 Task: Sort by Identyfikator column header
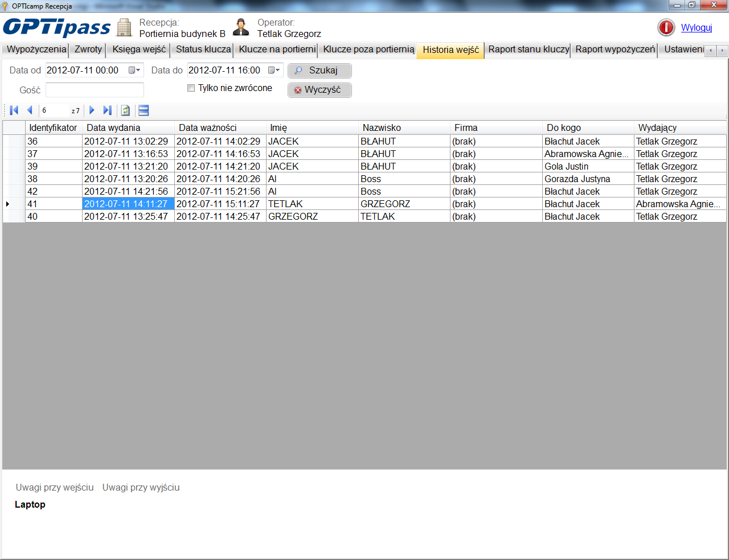coord(53,127)
